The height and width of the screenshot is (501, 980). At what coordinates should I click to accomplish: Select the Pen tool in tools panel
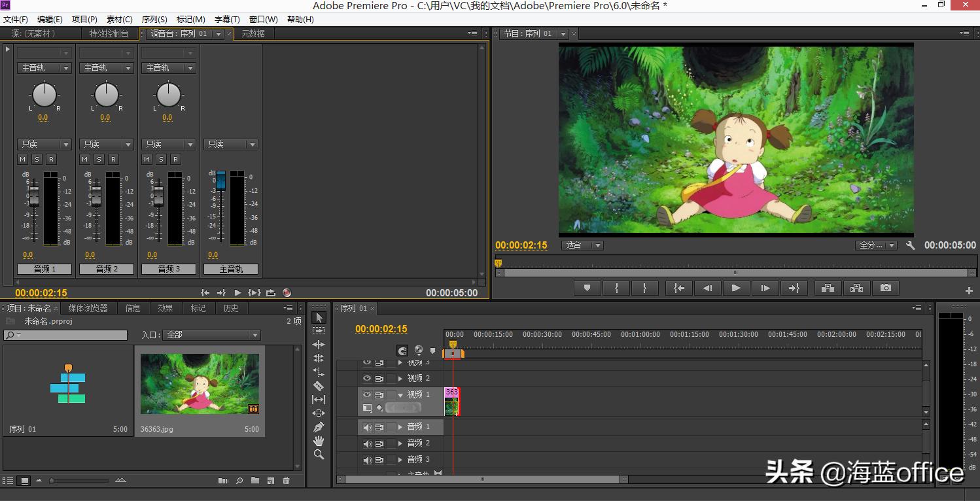click(x=319, y=427)
